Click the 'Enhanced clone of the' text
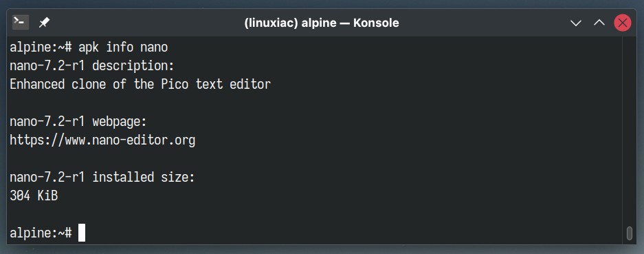The image size is (644, 254). (82, 85)
